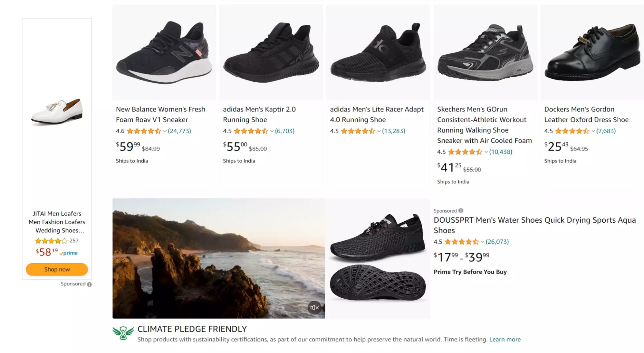The height and width of the screenshot is (353, 644).
Task: Click star rating of adidas Lite Racer
Action: pyautogui.click(x=358, y=131)
